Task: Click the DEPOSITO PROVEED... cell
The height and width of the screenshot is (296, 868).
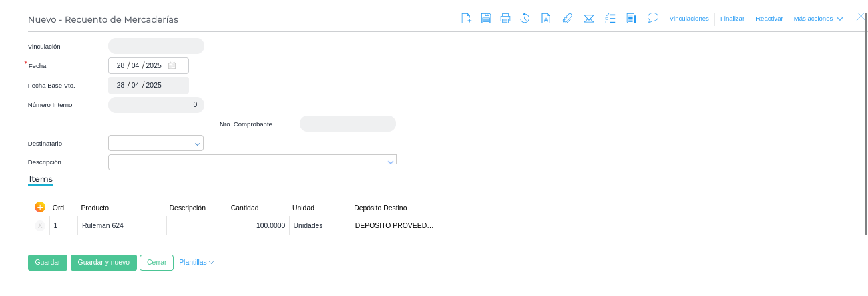Action: [x=395, y=226]
